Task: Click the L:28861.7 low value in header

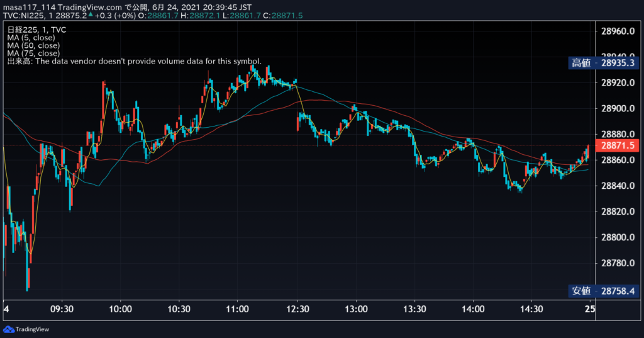Action: point(241,16)
